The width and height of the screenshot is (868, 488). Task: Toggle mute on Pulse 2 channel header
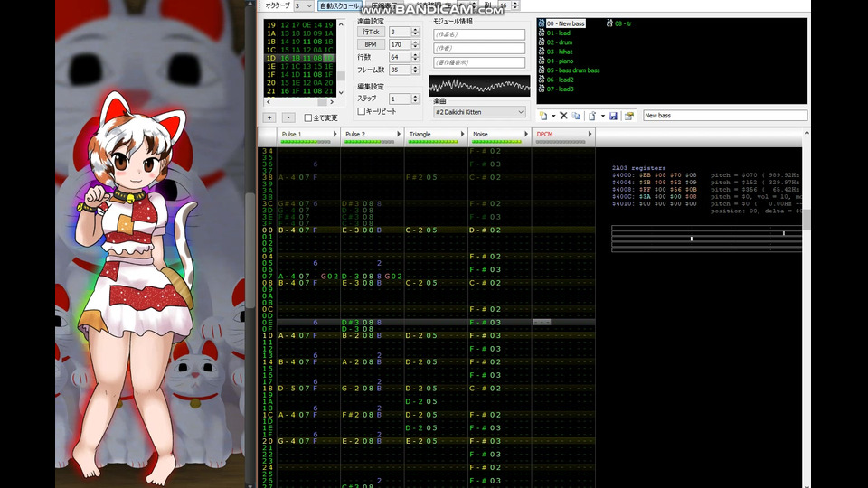point(355,134)
